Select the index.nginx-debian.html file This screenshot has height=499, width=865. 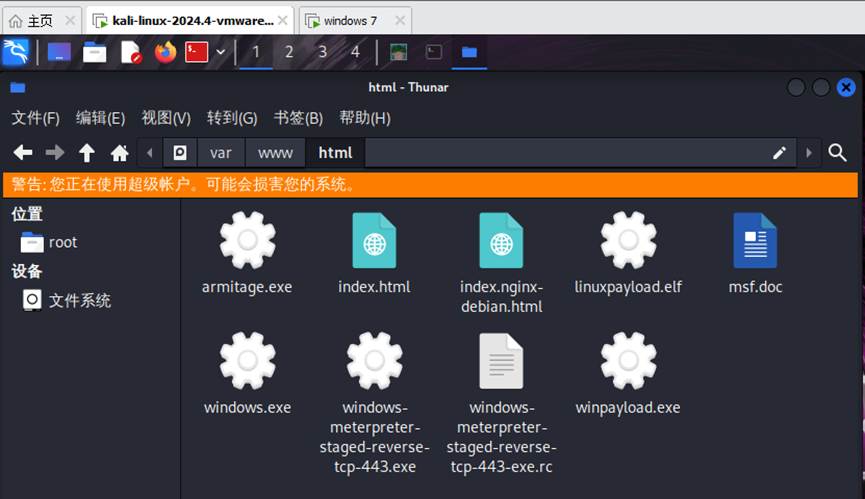[x=501, y=264]
